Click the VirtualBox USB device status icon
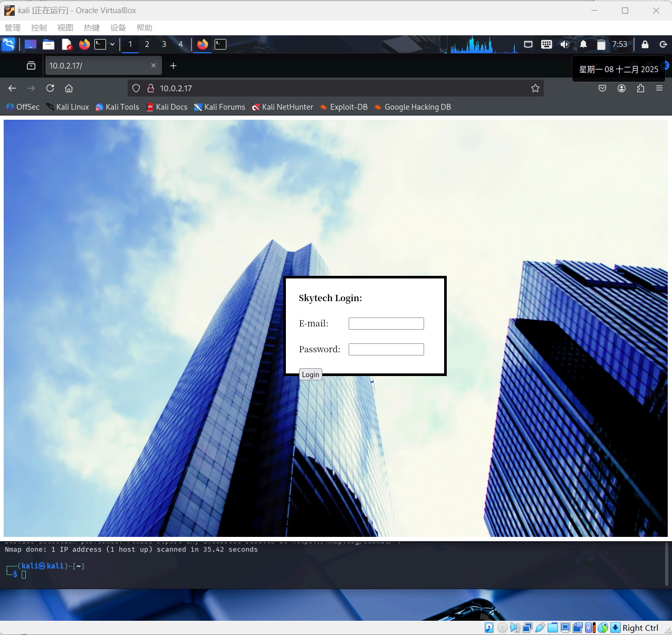672x635 pixels. (540, 628)
